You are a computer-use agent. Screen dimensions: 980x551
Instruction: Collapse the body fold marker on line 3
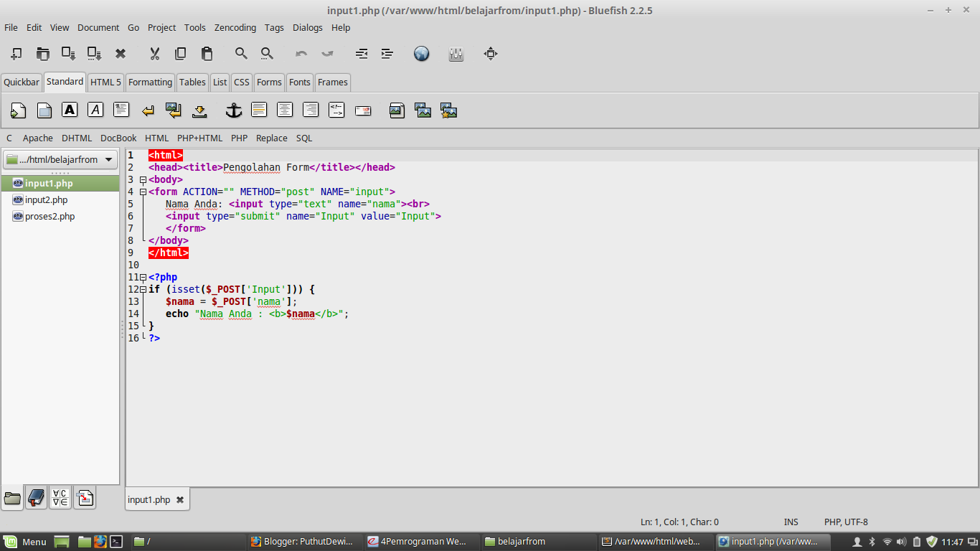[x=143, y=179]
